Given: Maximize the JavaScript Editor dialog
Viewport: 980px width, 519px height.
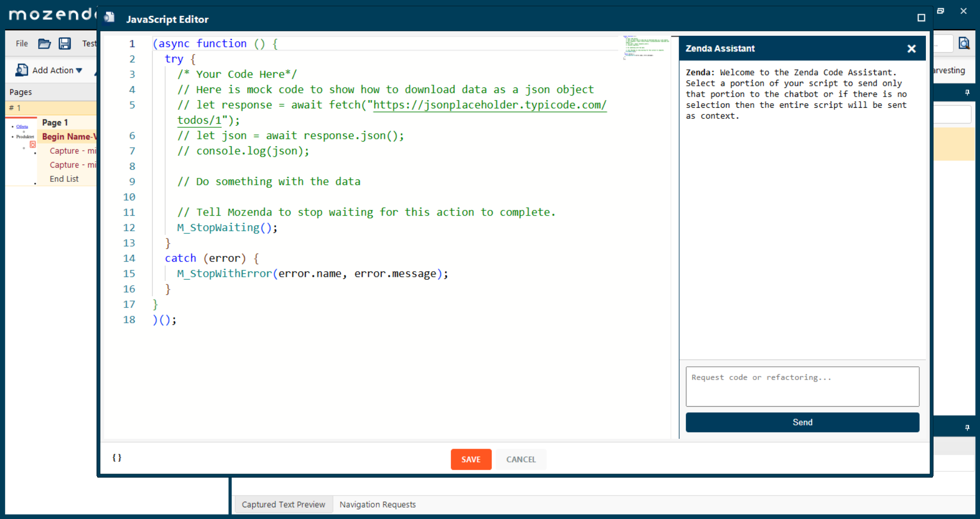Looking at the screenshot, I should click(x=921, y=18).
